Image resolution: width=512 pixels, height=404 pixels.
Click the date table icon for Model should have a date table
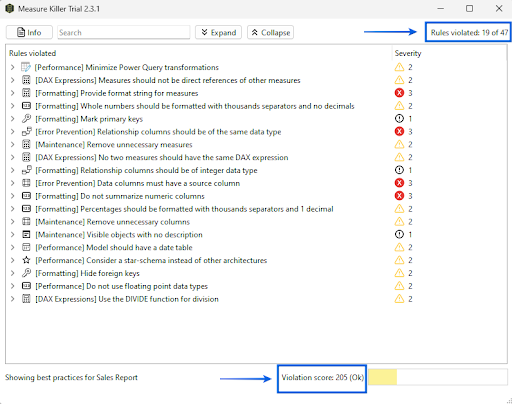click(x=26, y=247)
